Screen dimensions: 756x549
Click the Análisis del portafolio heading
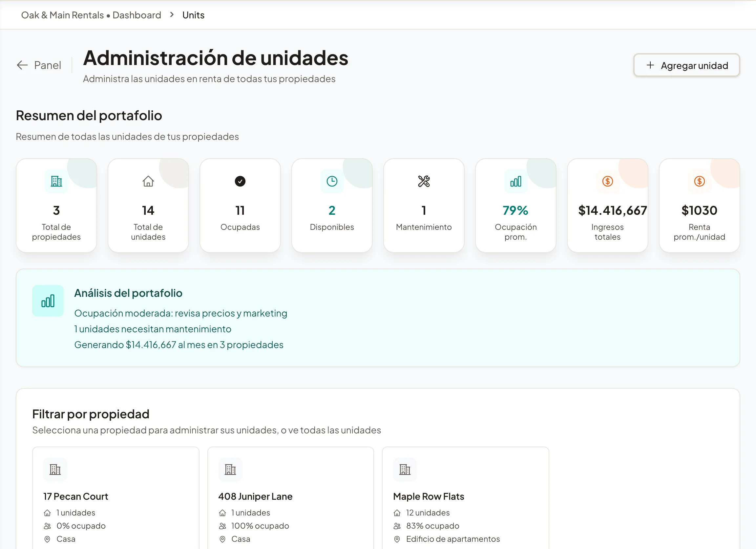(128, 293)
